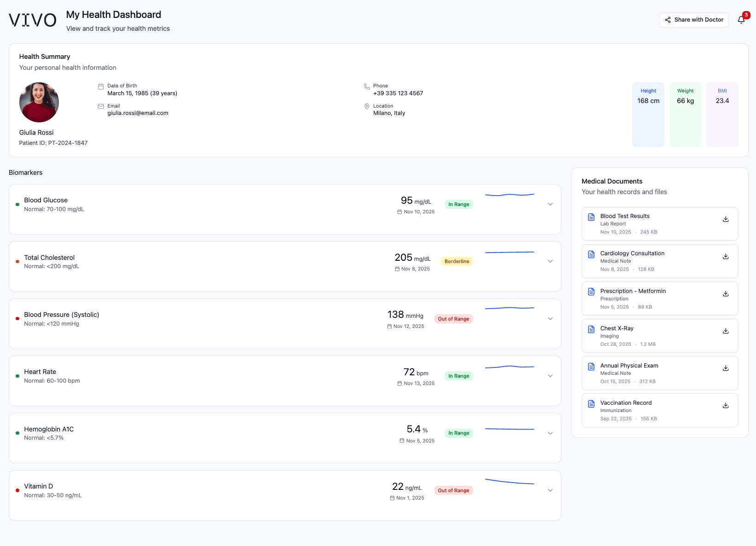Open Share with Doctor
This screenshot has width=756, height=546.
[693, 20]
